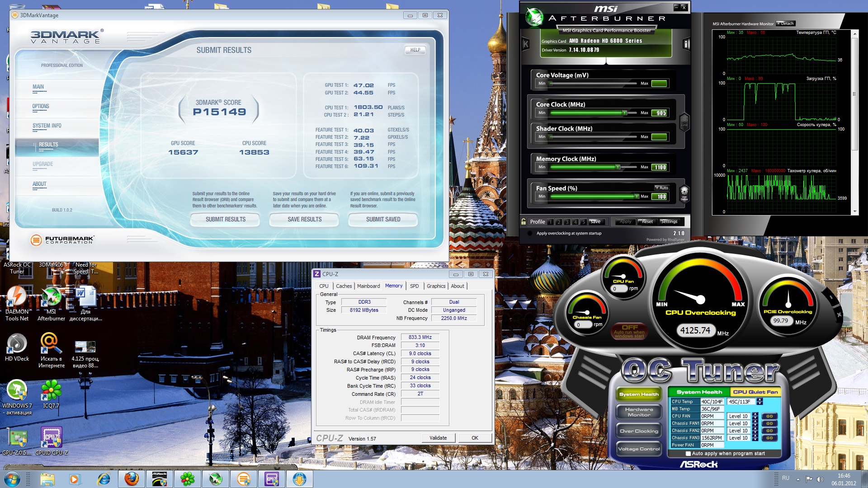Image resolution: width=868 pixels, height=488 pixels.
Task: Open ICQ7.7 desktop shortcut
Action: (x=51, y=394)
